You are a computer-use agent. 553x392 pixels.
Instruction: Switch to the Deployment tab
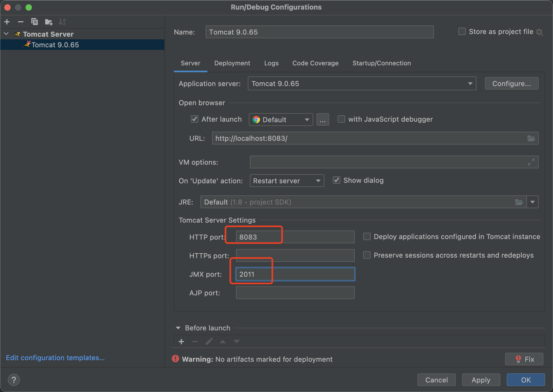point(232,63)
